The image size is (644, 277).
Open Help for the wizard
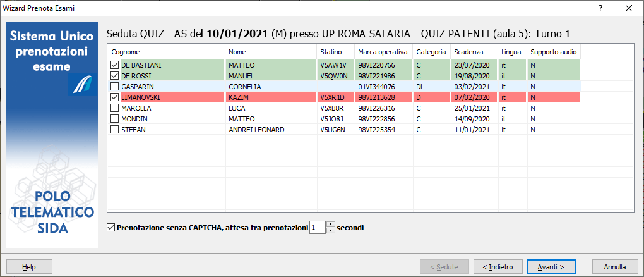pyautogui.click(x=29, y=267)
